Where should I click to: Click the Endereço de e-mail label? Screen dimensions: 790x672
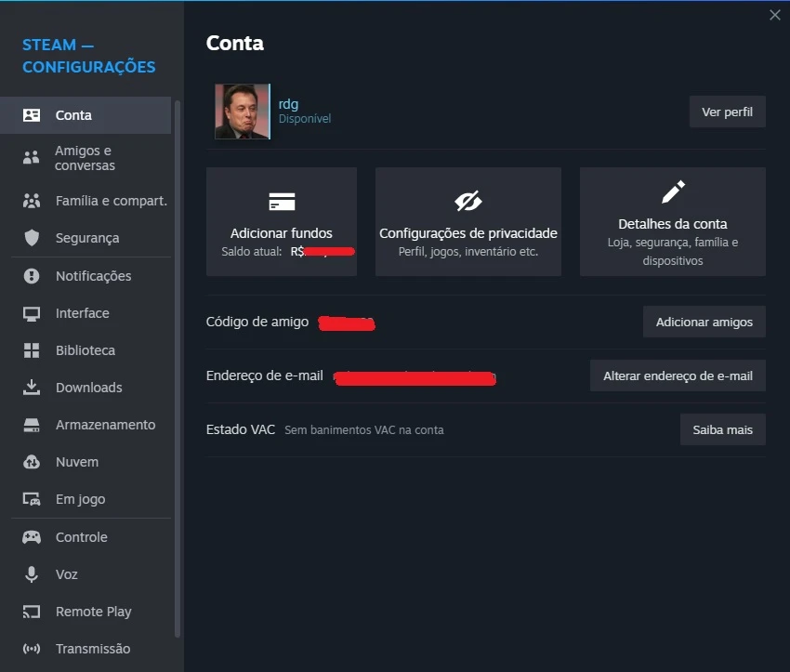coord(265,376)
